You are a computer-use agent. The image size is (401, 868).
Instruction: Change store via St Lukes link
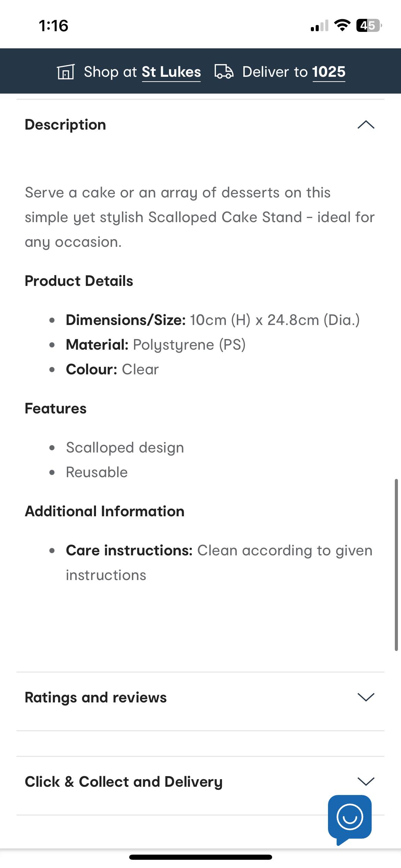pos(171,72)
